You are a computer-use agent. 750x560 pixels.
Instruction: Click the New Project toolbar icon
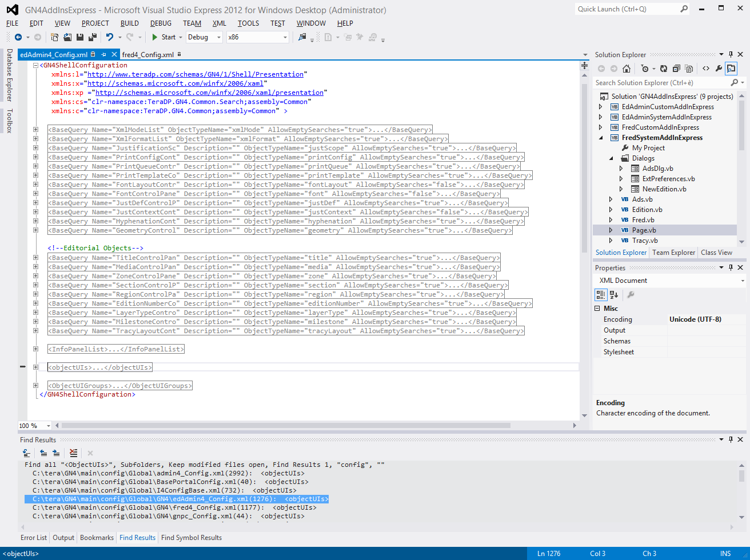click(x=54, y=37)
